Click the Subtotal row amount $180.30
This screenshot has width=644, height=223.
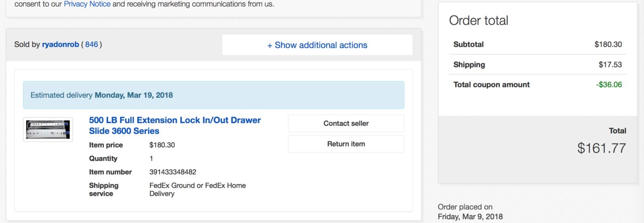pos(608,44)
